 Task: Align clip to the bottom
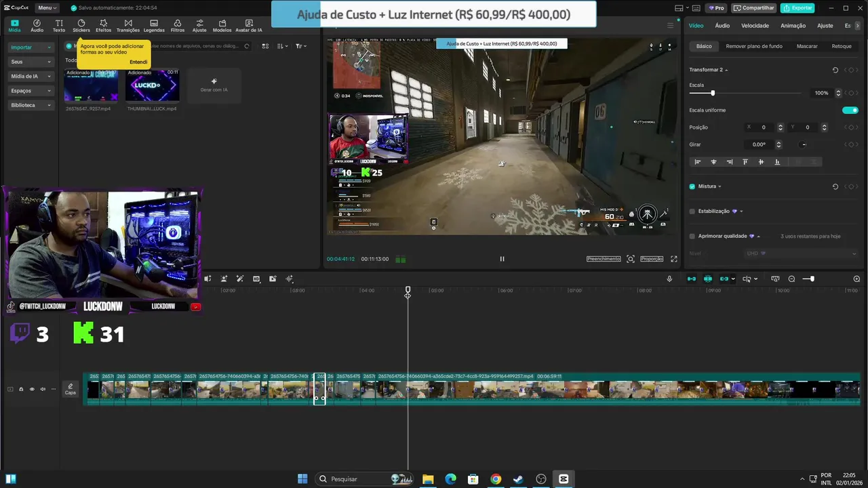777,162
